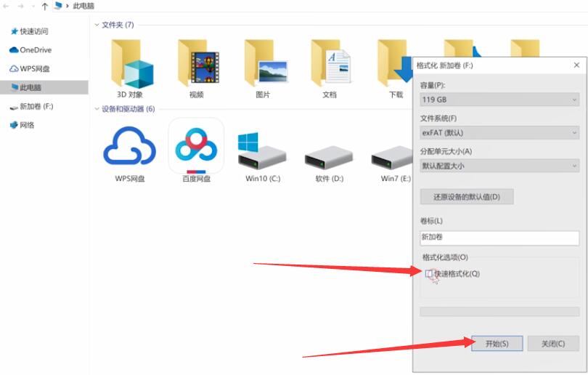Click the 关闭(C) button

553,344
